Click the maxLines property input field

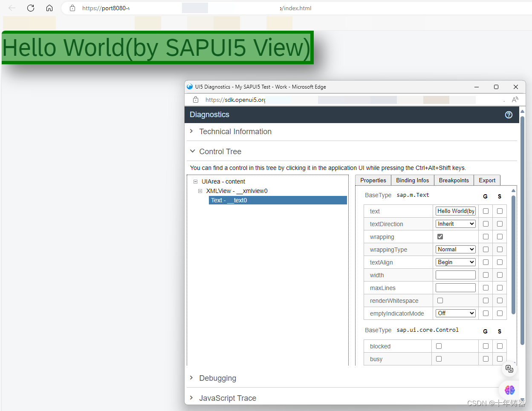click(x=455, y=287)
